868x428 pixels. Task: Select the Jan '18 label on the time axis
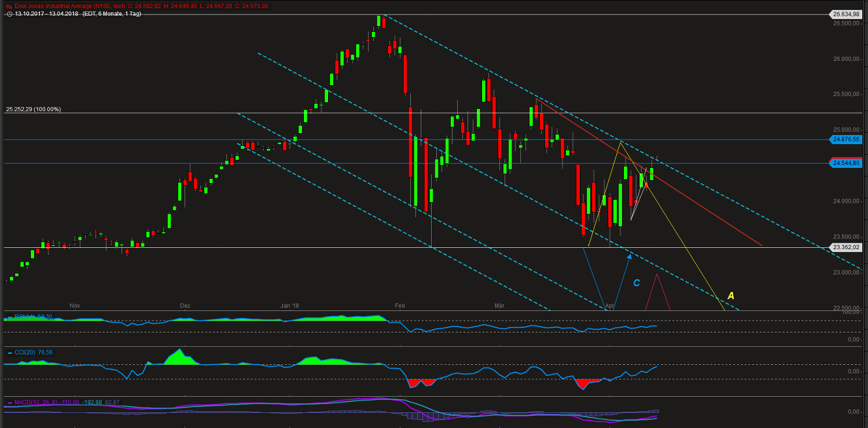pos(289,305)
